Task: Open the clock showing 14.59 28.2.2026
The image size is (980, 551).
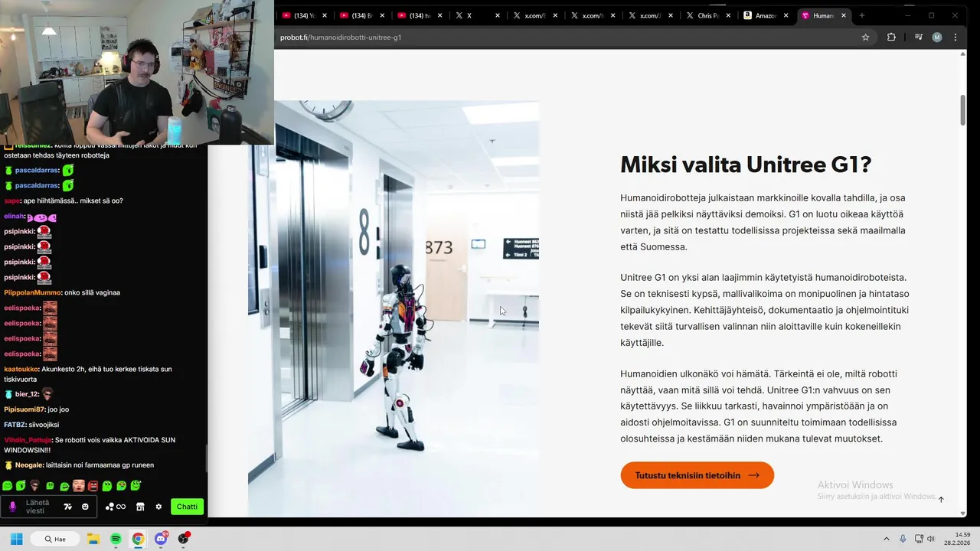Action: tap(957, 539)
